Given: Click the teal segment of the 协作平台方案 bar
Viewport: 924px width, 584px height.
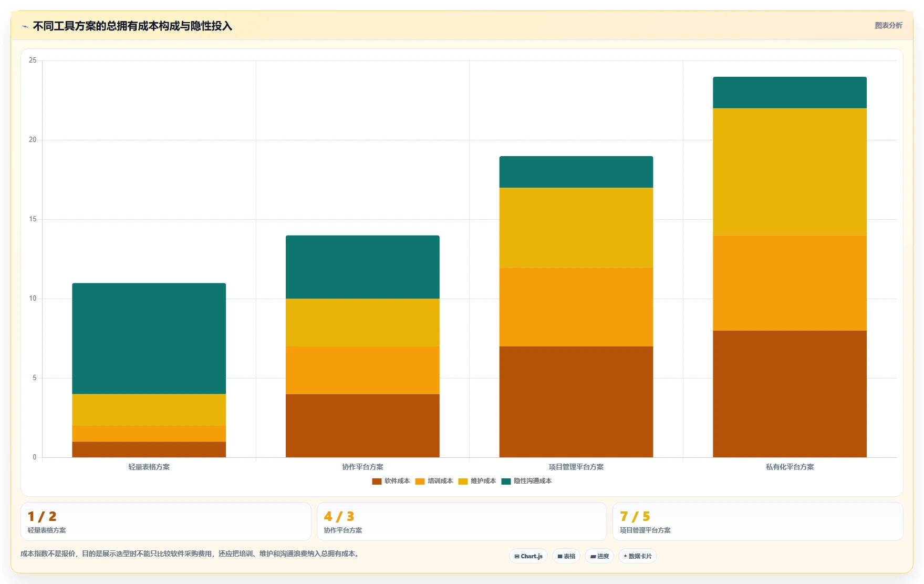Looking at the screenshot, I should (362, 267).
